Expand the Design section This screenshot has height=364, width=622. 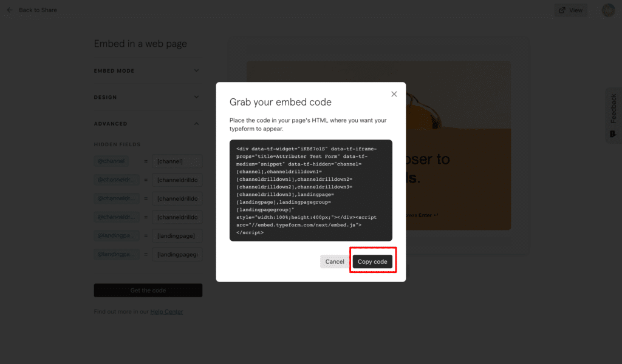(148, 97)
